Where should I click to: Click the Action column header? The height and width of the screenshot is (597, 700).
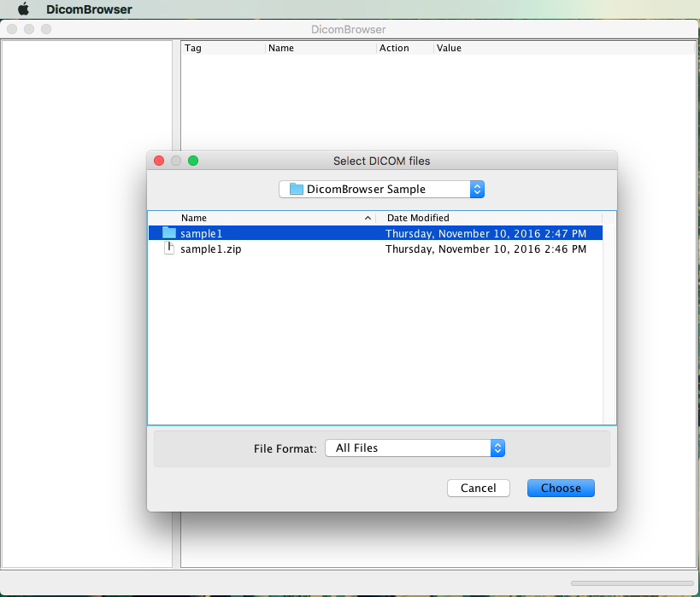(x=394, y=48)
